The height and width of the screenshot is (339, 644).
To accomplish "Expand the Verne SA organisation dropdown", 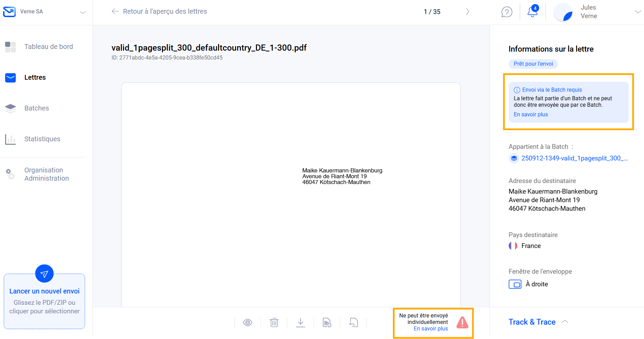I will pyautogui.click(x=82, y=12).
